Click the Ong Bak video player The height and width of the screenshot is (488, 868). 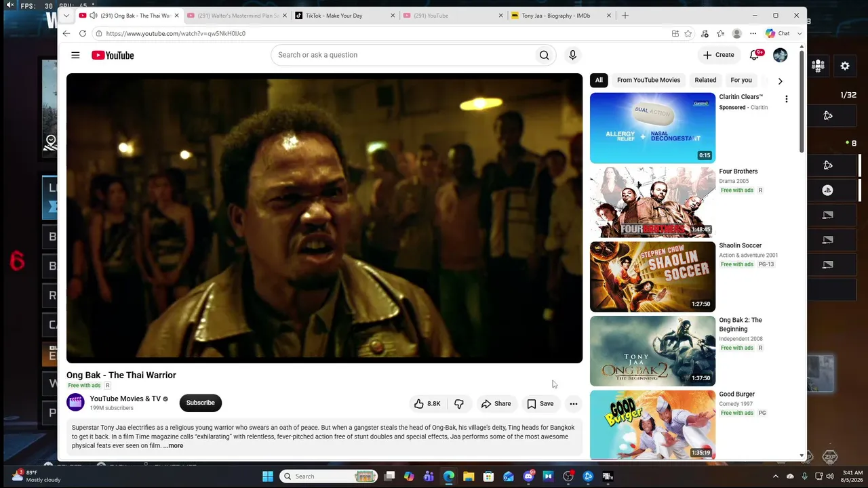pos(324,218)
